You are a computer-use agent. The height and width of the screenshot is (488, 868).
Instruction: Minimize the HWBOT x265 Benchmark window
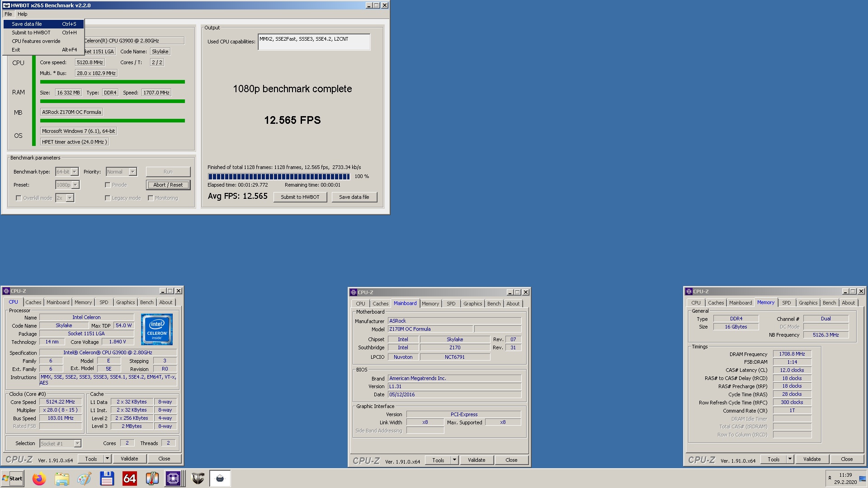point(369,5)
